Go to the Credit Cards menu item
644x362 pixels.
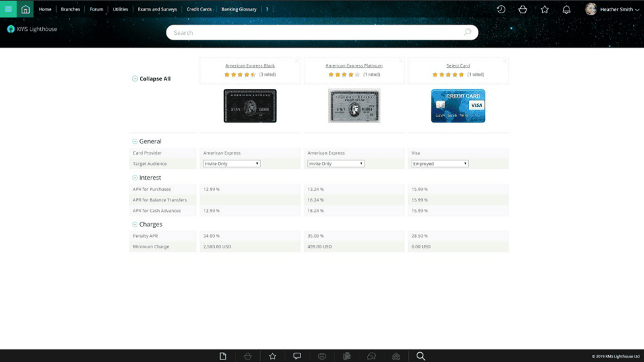[199, 9]
